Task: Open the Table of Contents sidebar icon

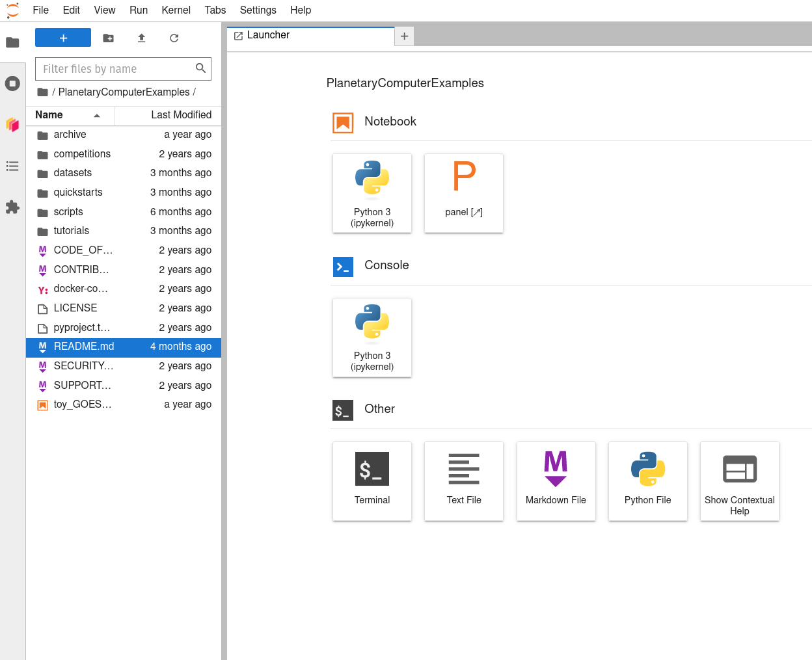Action: tap(12, 166)
